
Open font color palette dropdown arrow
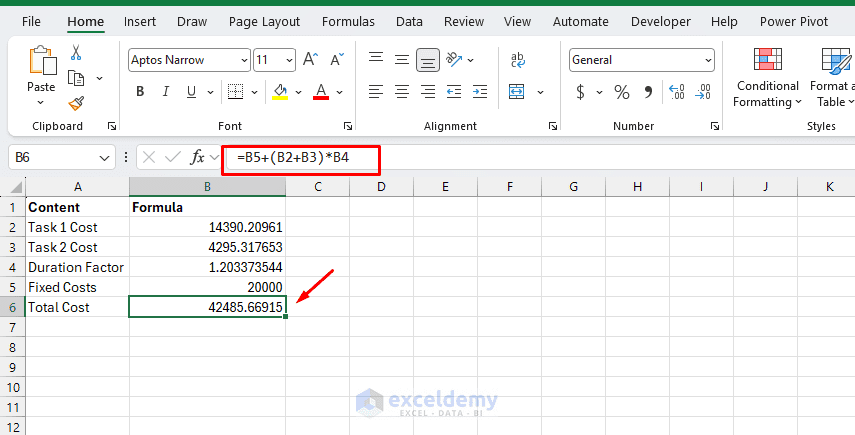click(x=339, y=92)
